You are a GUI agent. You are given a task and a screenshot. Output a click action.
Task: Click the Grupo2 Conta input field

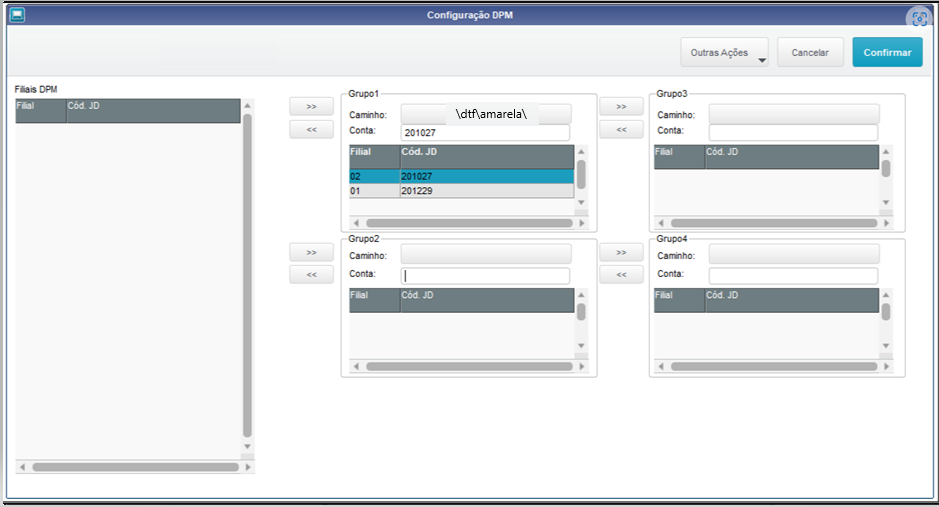click(485, 276)
